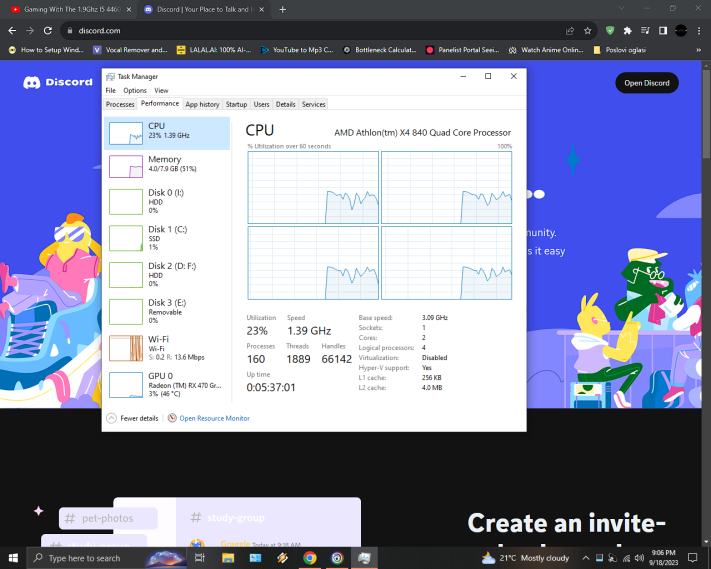The width and height of the screenshot is (711, 569).
Task: Collapse Task Manager with Fewer details
Action: point(132,418)
